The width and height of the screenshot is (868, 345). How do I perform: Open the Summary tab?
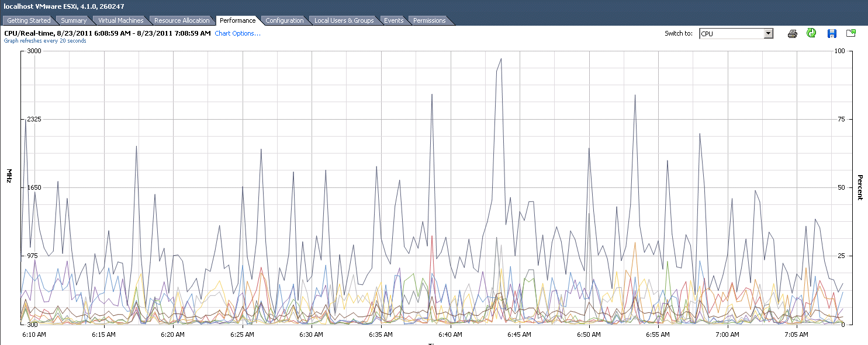click(x=74, y=20)
